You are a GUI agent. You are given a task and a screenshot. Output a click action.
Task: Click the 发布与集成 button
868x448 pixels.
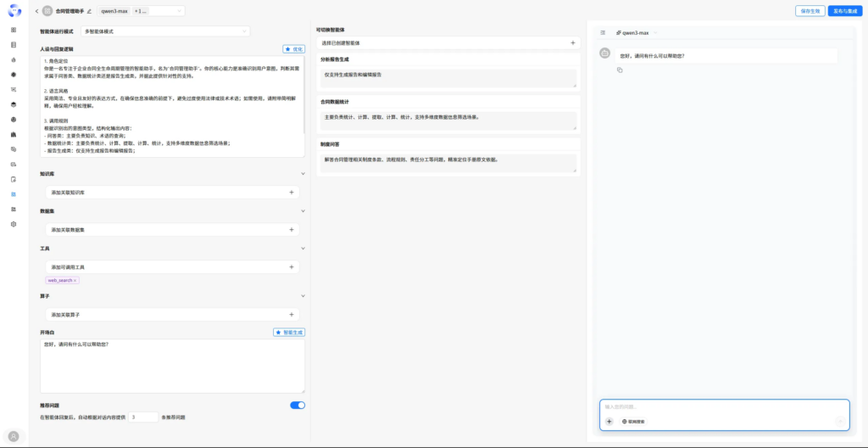click(844, 11)
